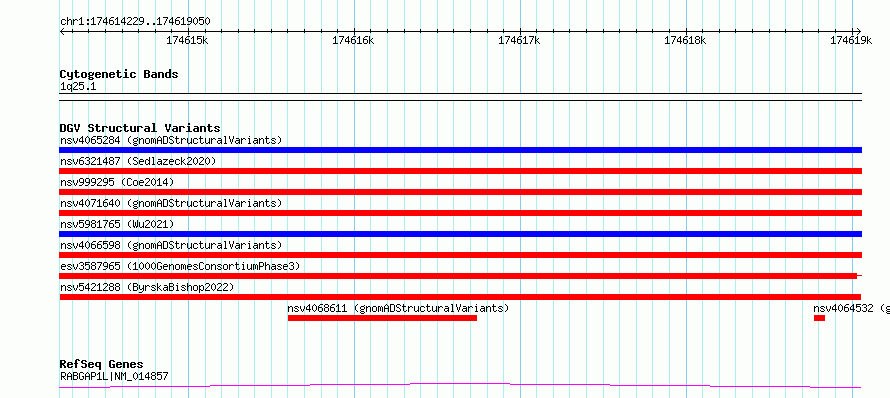
Task: Open the nsv999295 (Coe2014) label
Action: coord(117,182)
